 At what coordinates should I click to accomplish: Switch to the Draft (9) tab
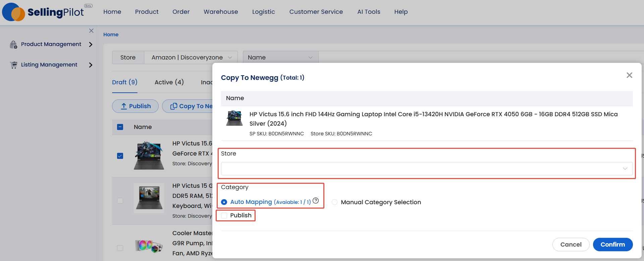coord(125,82)
